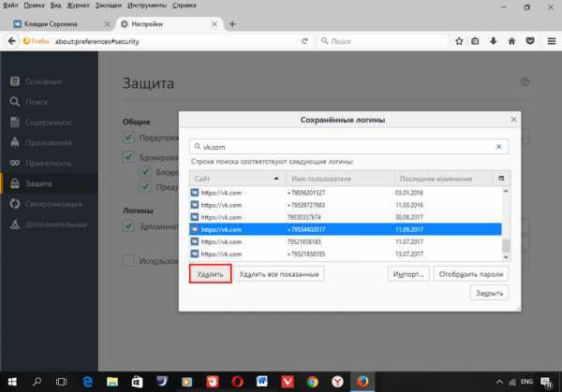The width and height of the screenshot is (562, 392).
Task: Toggle the indented Блоки… checkbox
Action: [x=145, y=172]
